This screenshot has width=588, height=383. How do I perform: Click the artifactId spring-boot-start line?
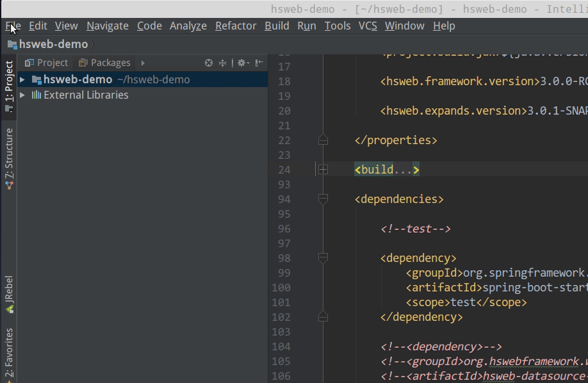497,288
